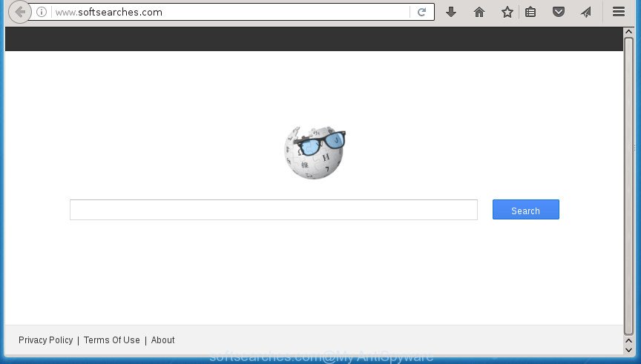
Task: Show site information via the info icon
Action: [42, 13]
